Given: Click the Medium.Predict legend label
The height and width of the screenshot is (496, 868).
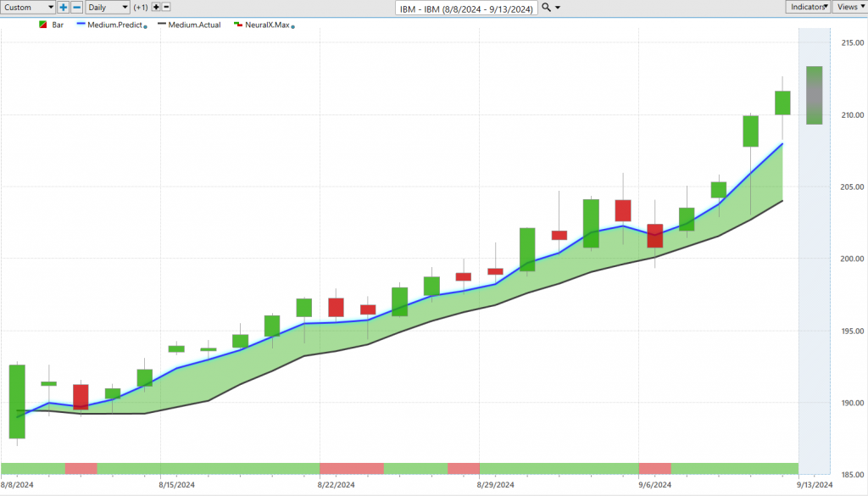Looking at the screenshot, I should click(x=114, y=25).
